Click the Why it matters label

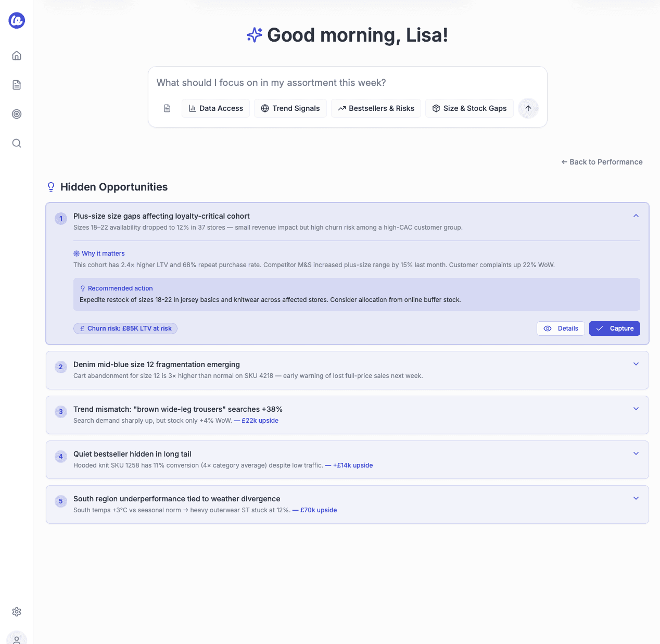pyautogui.click(x=103, y=254)
